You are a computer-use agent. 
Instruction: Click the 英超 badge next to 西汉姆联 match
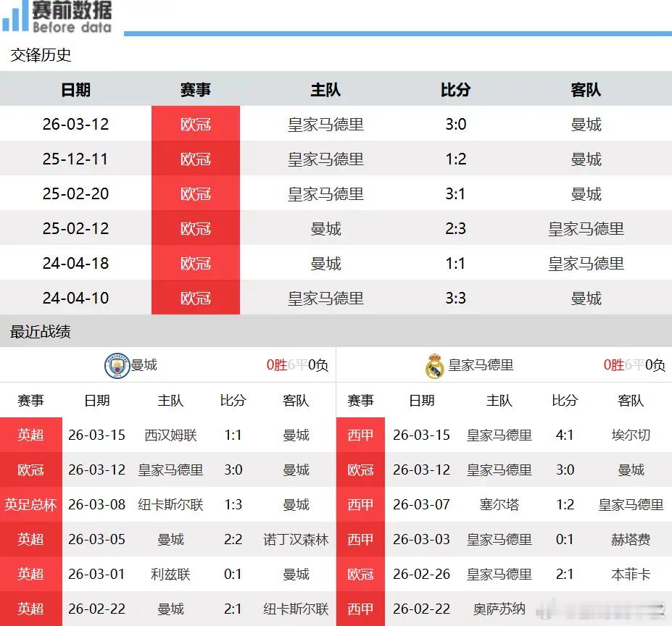[30, 435]
